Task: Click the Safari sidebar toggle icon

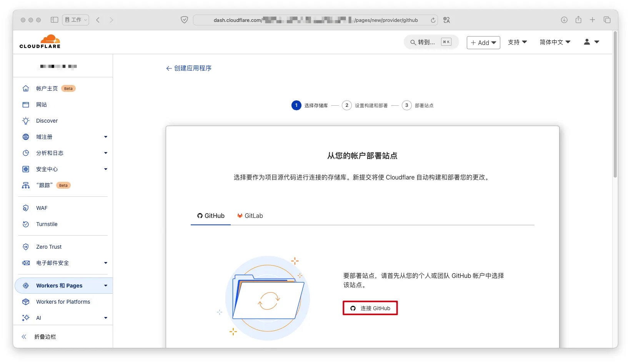Action: [x=54, y=20]
